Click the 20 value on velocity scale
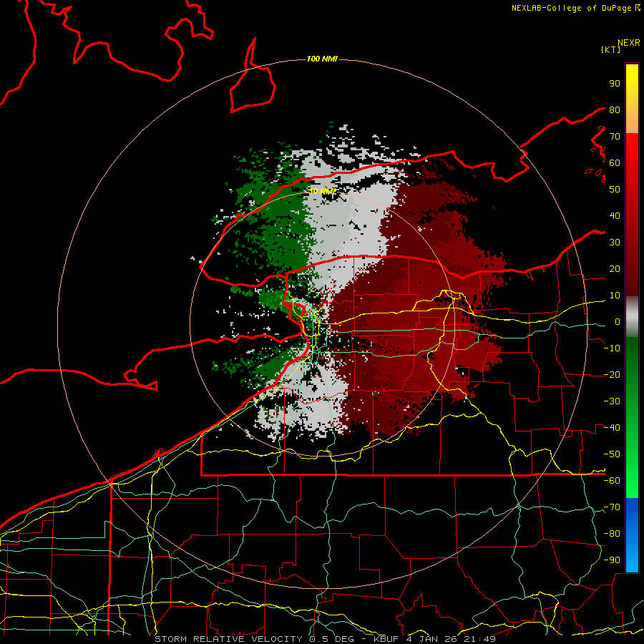 615,268
